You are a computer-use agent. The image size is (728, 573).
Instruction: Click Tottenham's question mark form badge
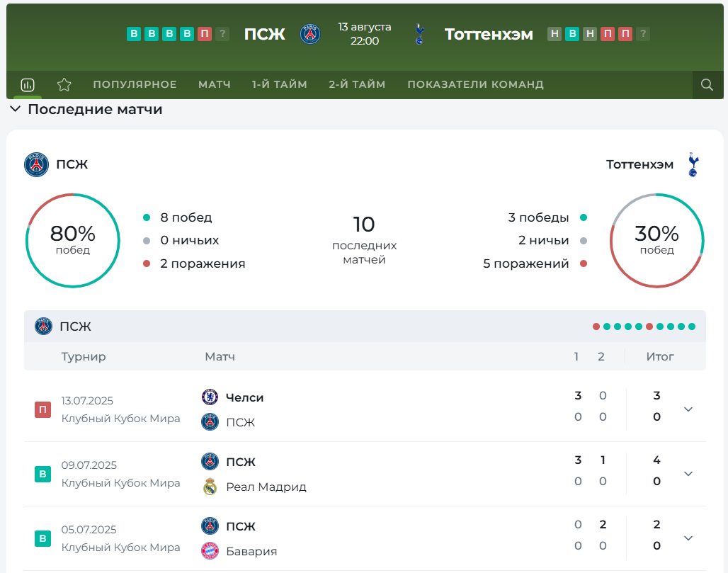click(x=642, y=34)
